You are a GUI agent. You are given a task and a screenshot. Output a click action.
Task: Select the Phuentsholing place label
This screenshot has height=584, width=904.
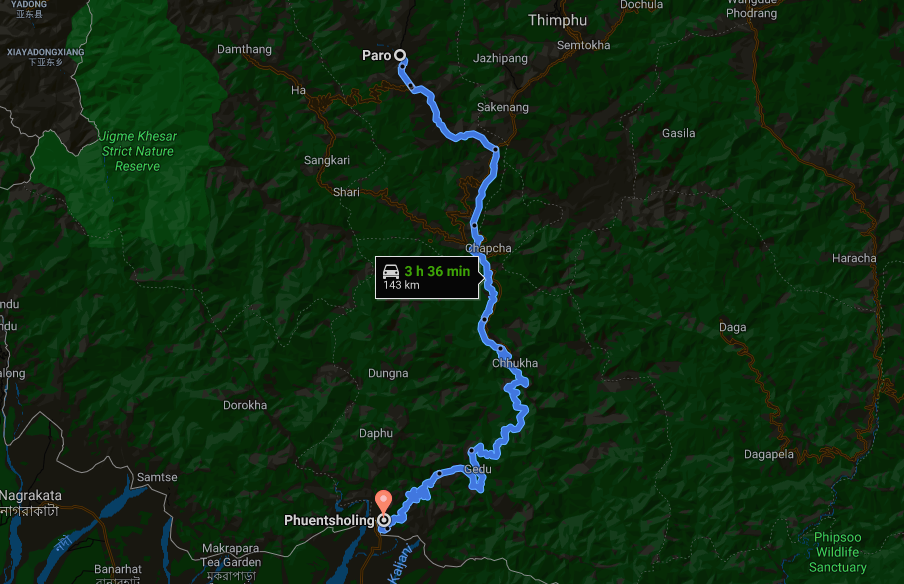click(329, 520)
